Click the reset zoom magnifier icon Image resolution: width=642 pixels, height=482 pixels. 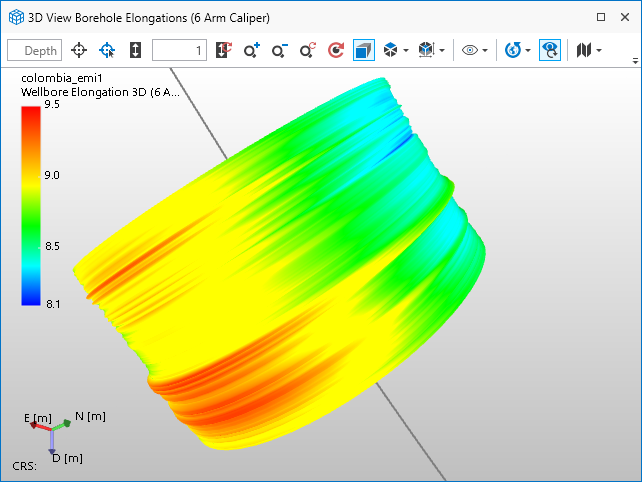[308, 50]
